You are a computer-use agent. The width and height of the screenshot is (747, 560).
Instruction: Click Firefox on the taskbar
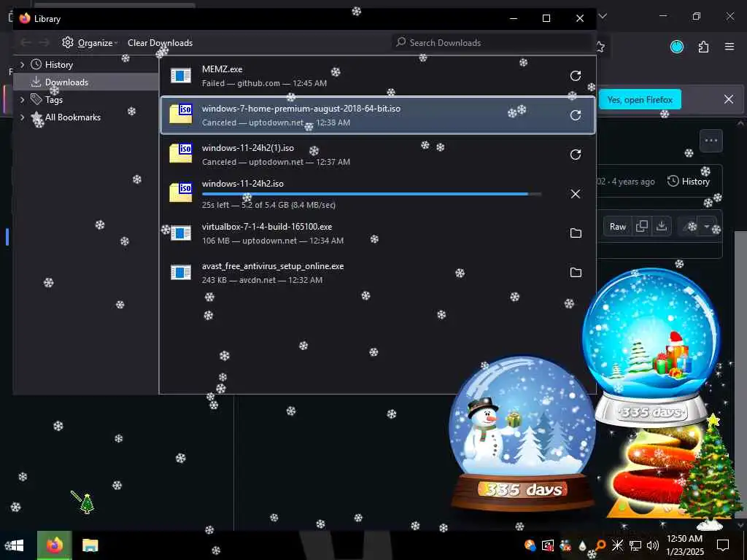[54, 545]
